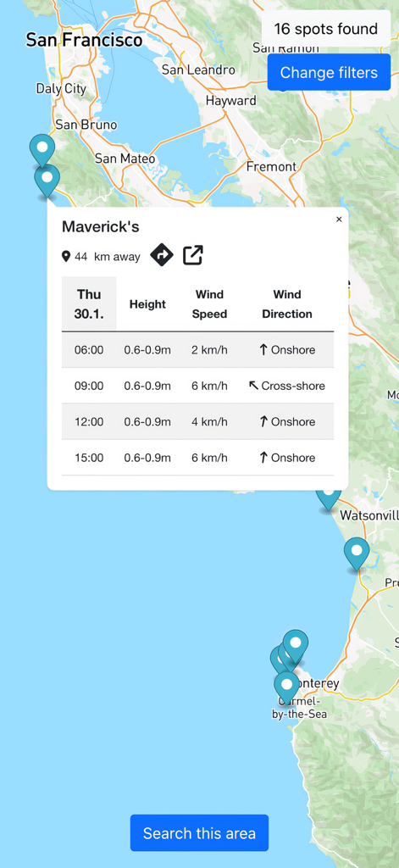This screenshot has width=399, height=868.
Task: Click the Height column header
Action: (147, 304)
